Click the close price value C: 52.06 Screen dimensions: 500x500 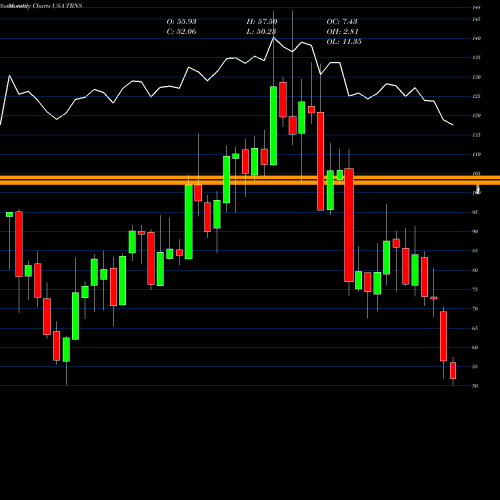point(181,32)
